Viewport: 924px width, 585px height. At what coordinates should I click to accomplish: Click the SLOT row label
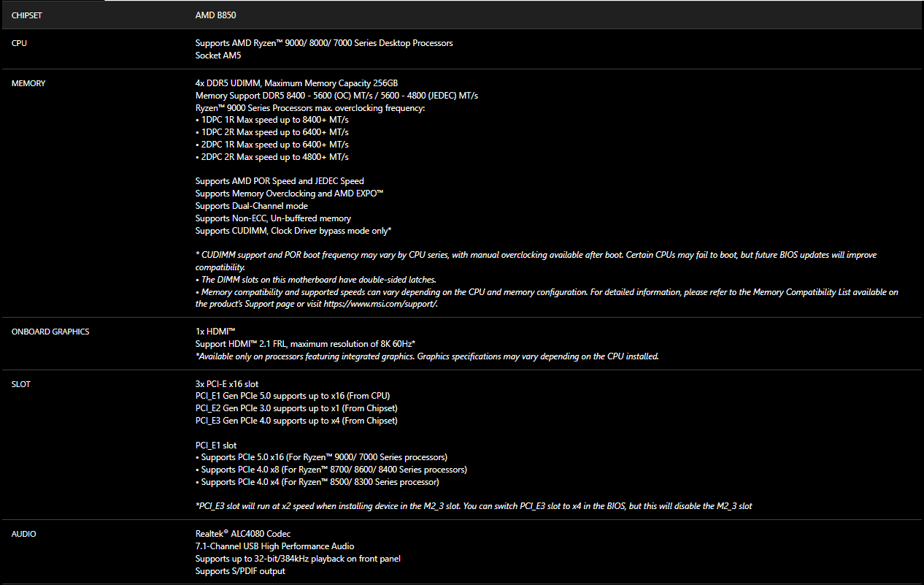[x=21, y=384]
